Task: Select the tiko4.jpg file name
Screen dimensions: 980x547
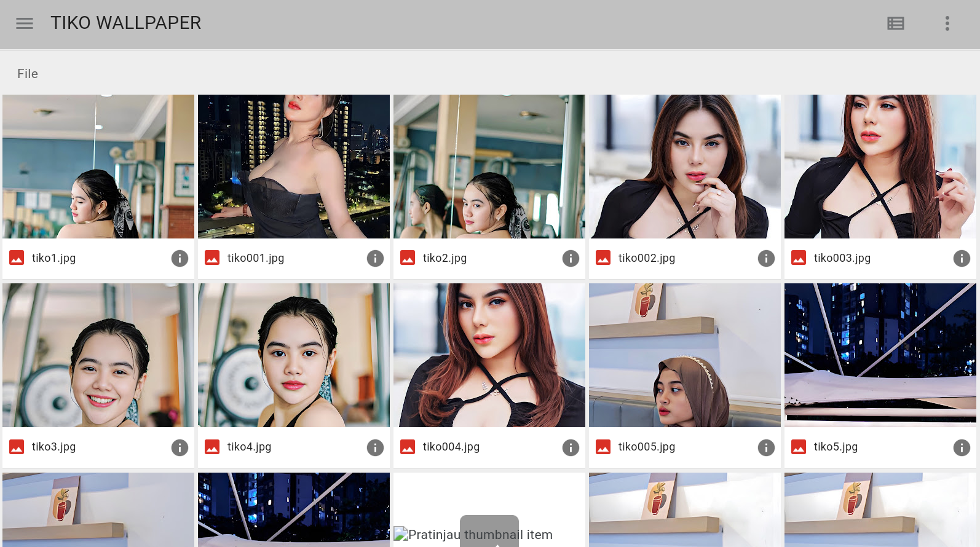Action: click(x=250, y=447)
